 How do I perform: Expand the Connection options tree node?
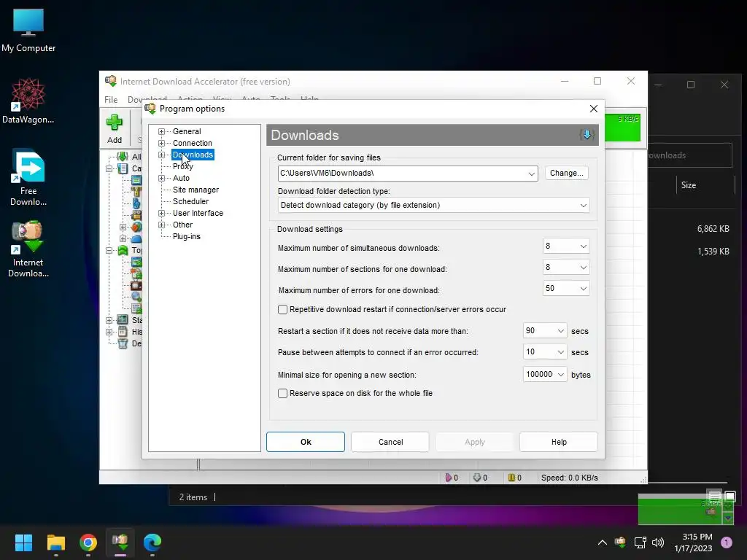click(x=161, y=143)
